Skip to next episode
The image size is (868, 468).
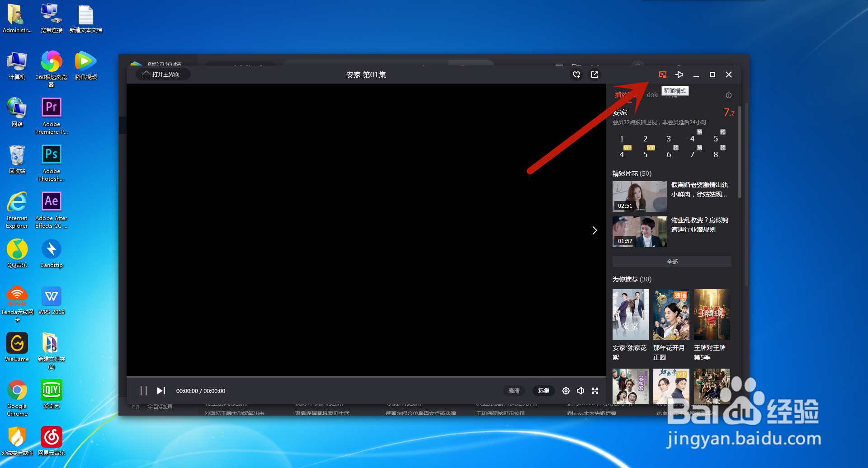(x=161, y=391)
